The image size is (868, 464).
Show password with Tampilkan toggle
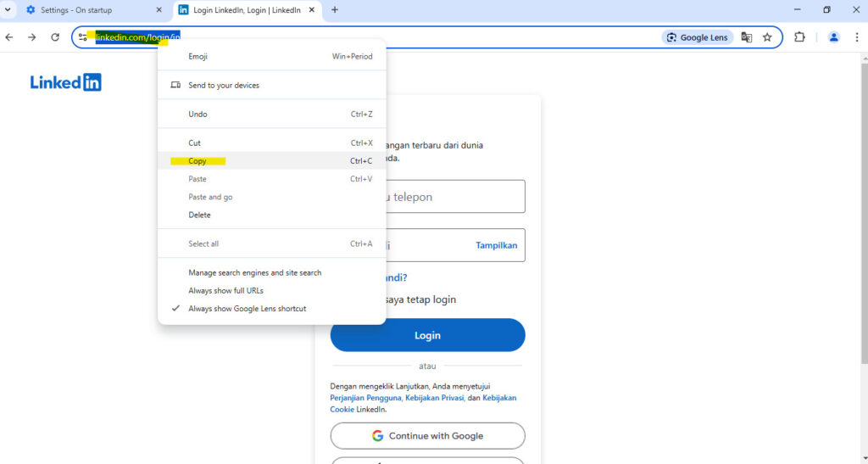496,245
